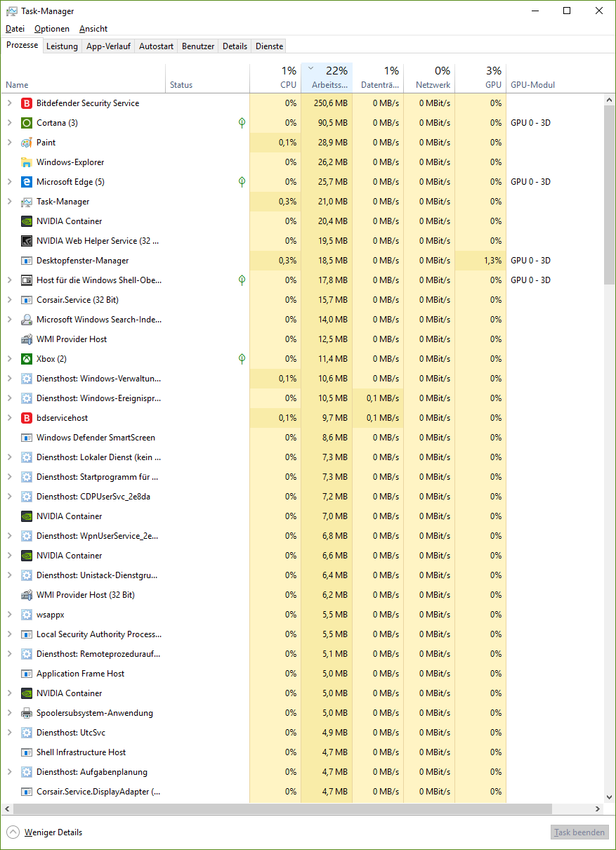Click the horizontal scrollbar left arrow
The width and height of the screenshot is (616, 850).
tap(6, 809)
